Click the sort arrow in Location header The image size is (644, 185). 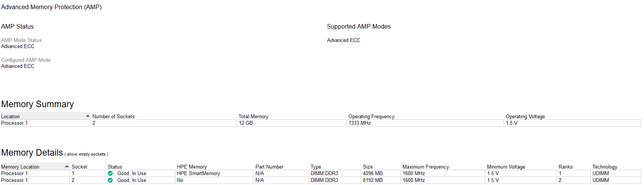coord(88,116)
